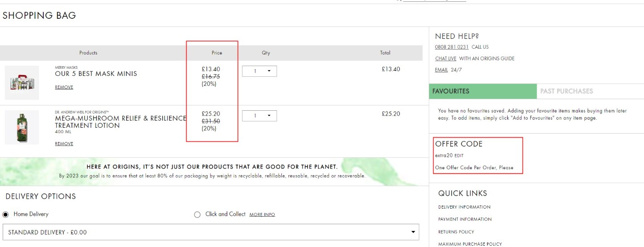Click the Quick Links heading
The image size is (644, 247).
click(x=462, y=193)
